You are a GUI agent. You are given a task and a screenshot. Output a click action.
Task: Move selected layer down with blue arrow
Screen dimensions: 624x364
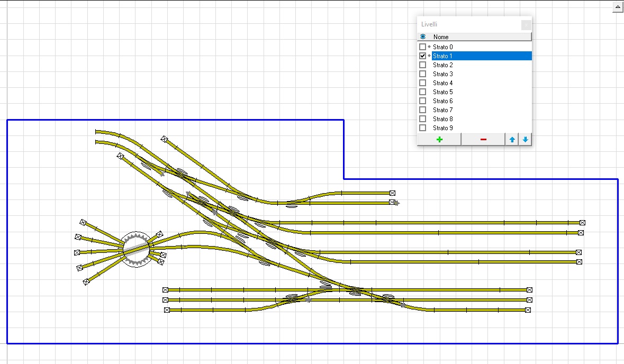coord(525,140)
